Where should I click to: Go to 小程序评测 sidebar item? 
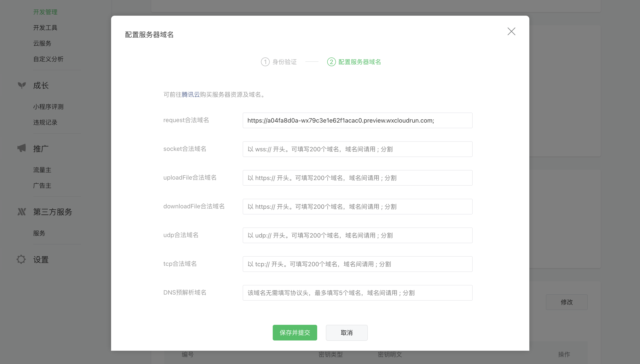(x=48, y=107)
